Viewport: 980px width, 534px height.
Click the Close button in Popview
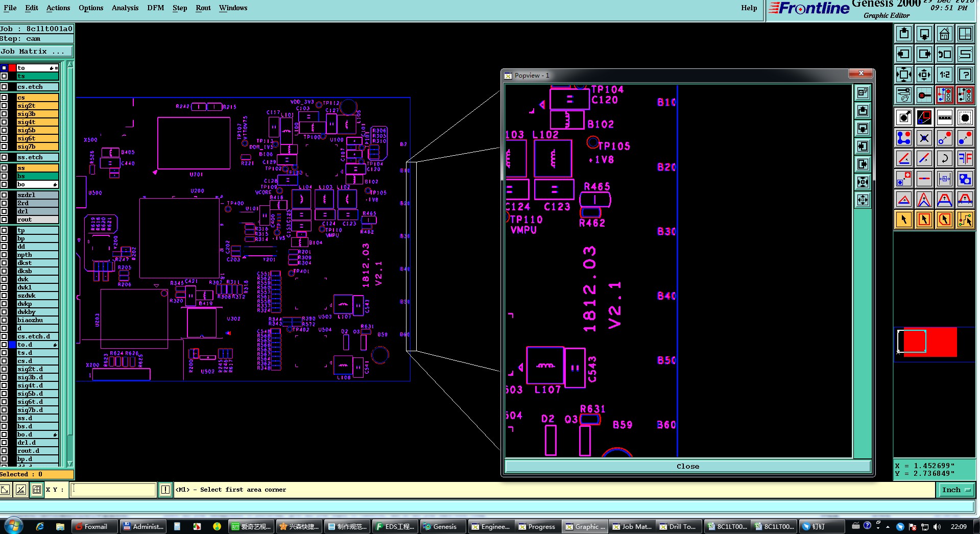coord(687,466)
